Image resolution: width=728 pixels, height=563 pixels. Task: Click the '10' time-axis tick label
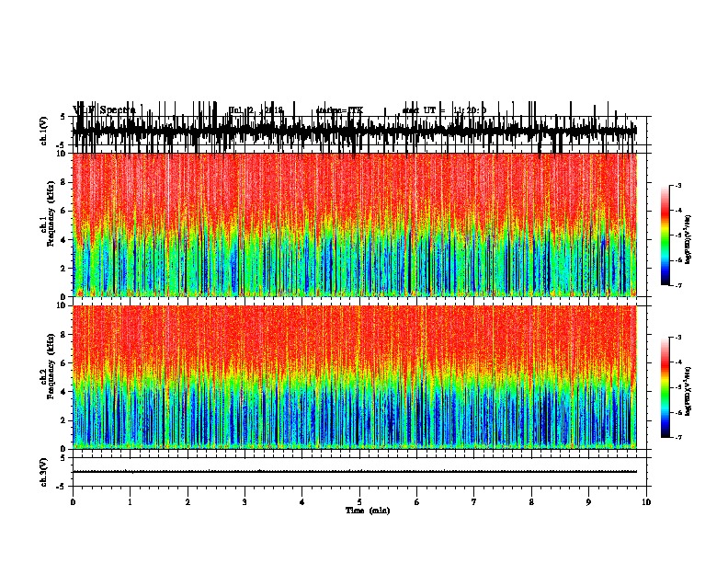pyautogui.click(x=646, y=502)
